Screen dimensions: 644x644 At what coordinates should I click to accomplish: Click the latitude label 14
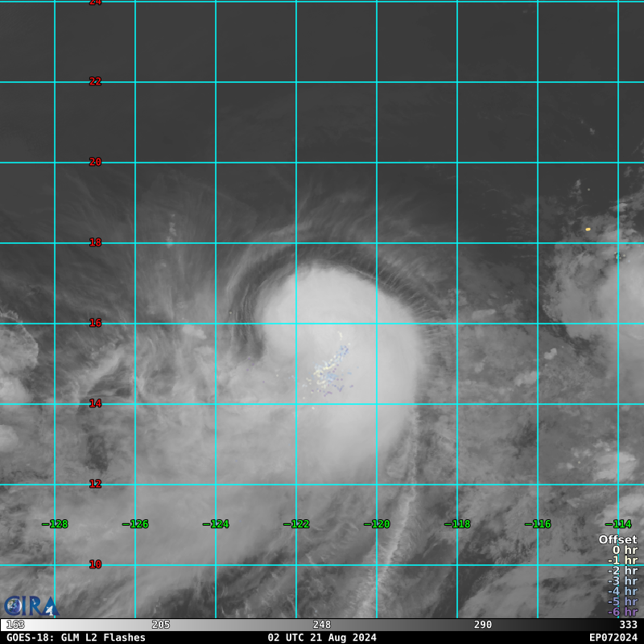click(x=95, y=403)
